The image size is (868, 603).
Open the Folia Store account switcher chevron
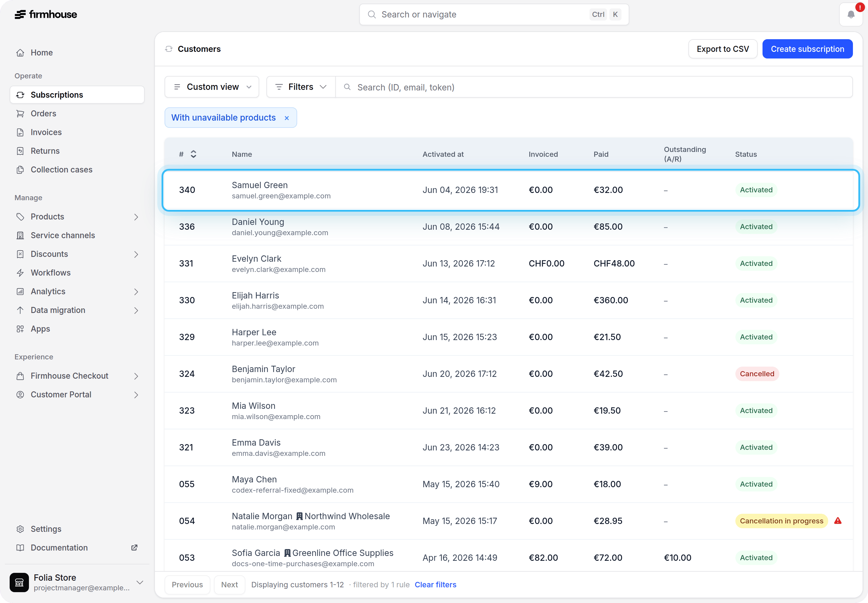pos(140,582)
